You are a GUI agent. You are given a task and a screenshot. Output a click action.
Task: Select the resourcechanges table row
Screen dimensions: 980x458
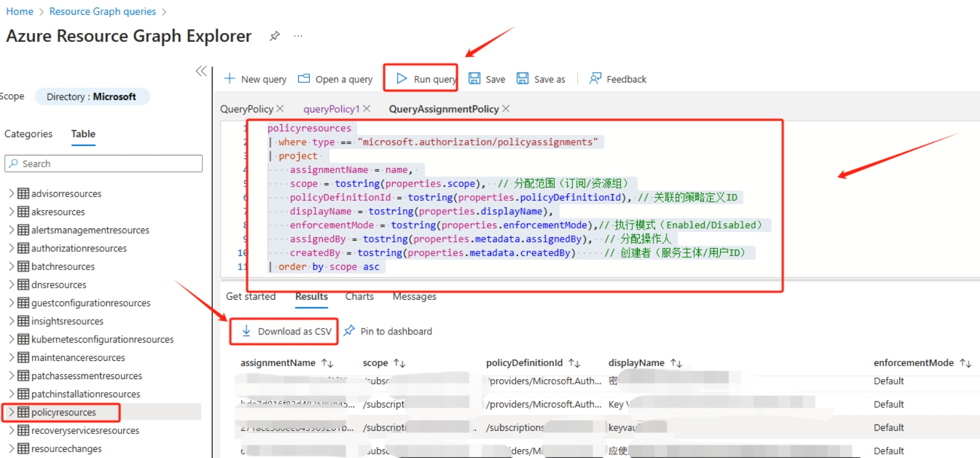[102, 449]
